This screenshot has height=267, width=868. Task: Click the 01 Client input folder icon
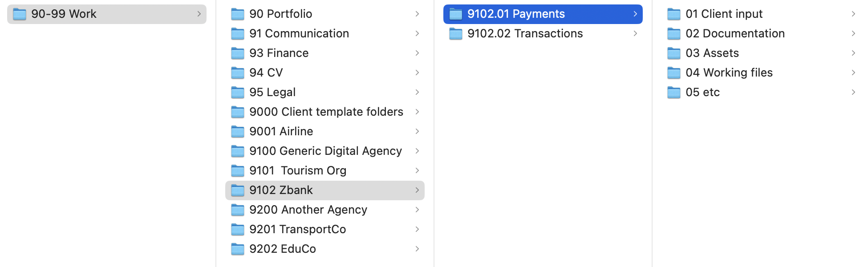[x=674, y=14]
